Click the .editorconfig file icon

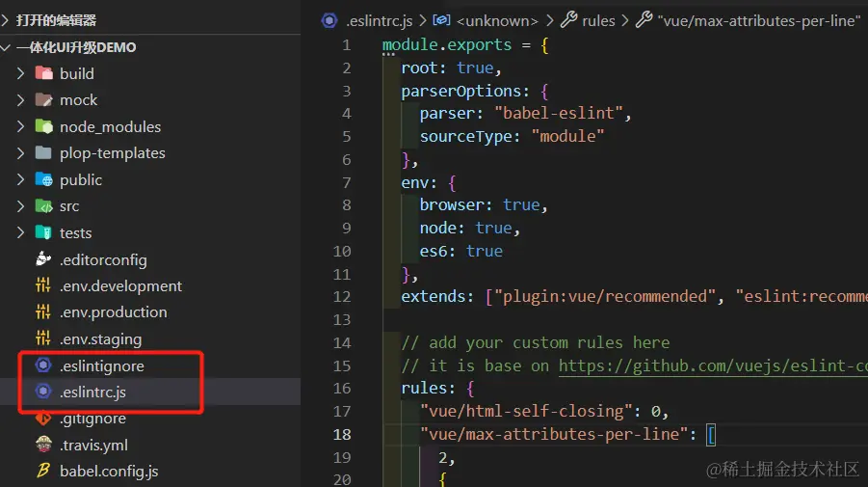[x=43, y=259]
